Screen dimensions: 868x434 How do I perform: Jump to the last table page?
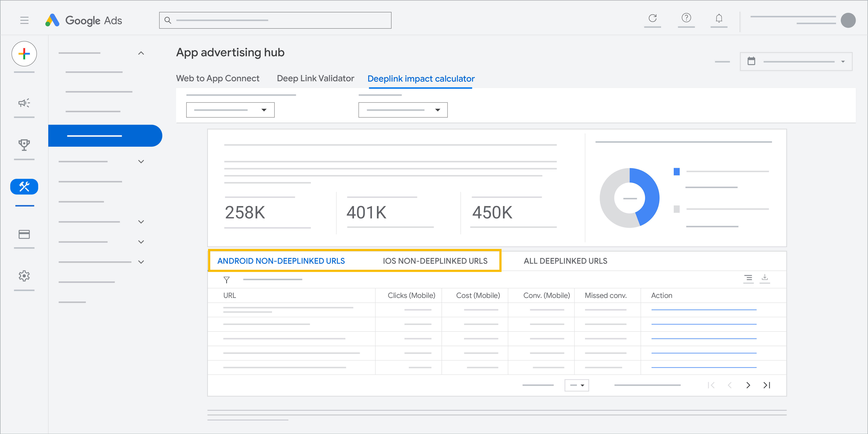coord(767,385)
